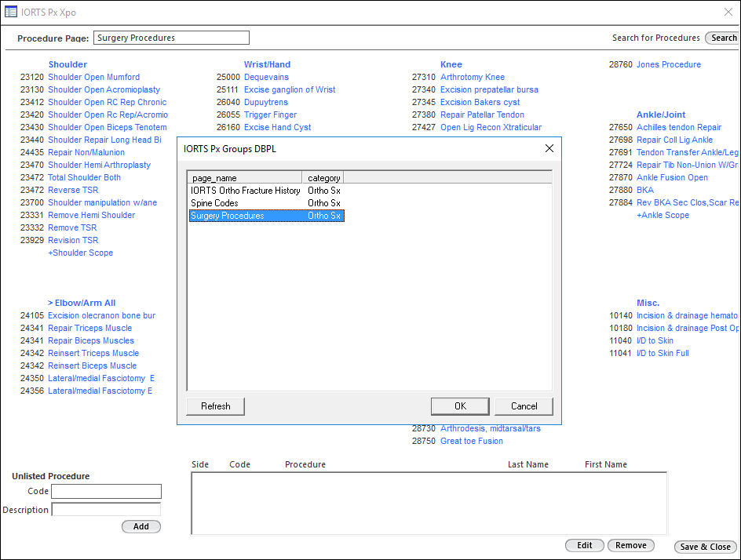Select Dequevains procedure
This screenshot has width=741, height=560.
[x=266, y=77]
